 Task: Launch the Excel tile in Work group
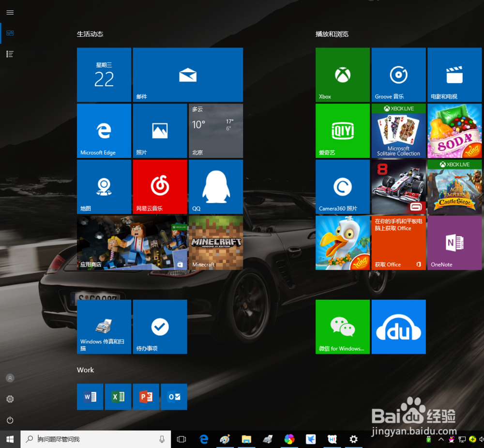click(118, 397)
